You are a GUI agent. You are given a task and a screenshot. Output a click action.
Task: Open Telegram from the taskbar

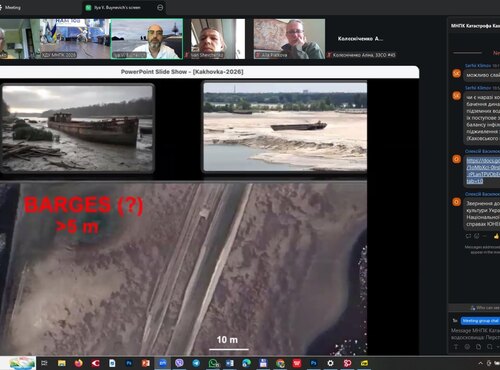[x=196, y=363]
